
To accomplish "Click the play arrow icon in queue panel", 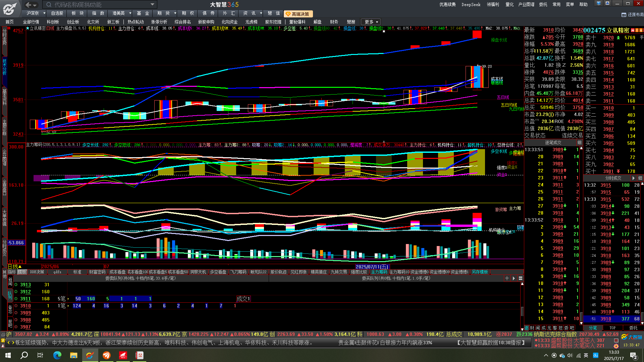I will 514,278.
